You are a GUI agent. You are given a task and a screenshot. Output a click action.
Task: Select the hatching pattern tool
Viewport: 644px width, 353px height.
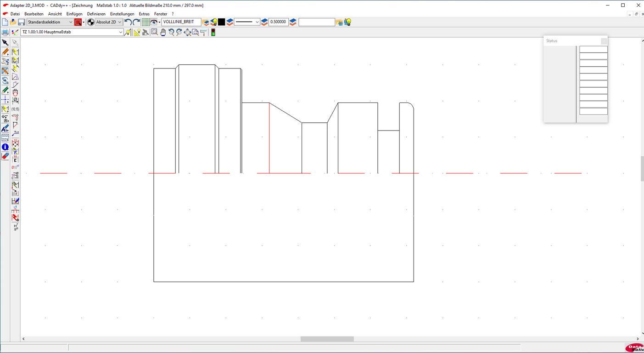(x=5, y=137)
